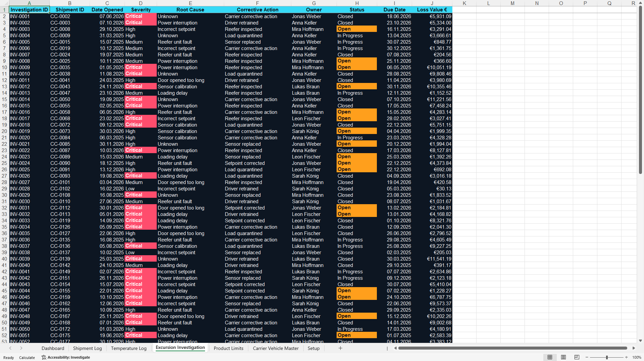The width and height of the screenshot is (644, 361).
Task: Select Lukas Braun owner for INV-0013
Action: pos(314,93)
